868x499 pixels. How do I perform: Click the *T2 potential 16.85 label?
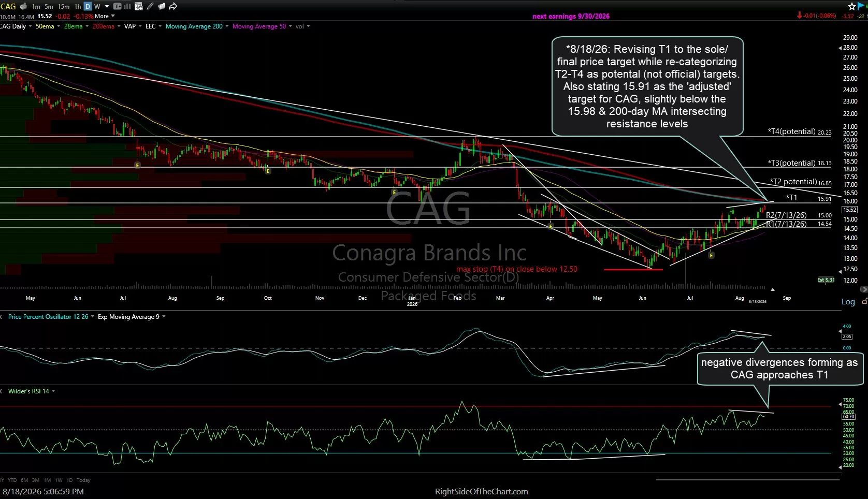pos(801,182)
